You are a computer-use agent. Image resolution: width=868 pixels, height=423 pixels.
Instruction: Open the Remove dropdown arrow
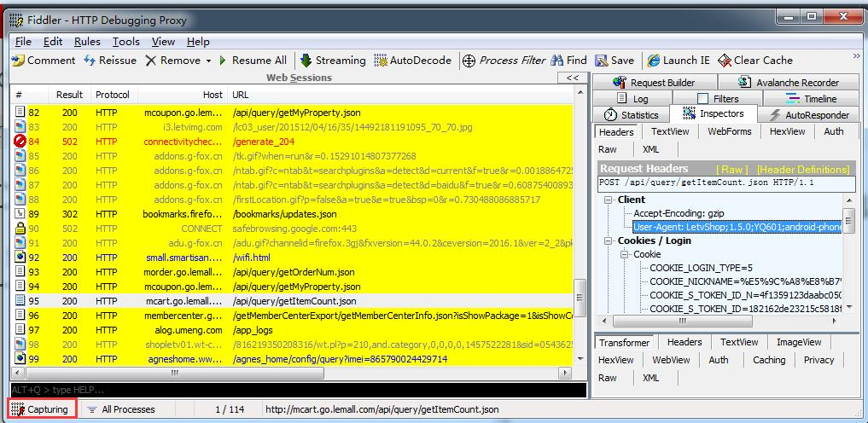[x=209, y=61]
